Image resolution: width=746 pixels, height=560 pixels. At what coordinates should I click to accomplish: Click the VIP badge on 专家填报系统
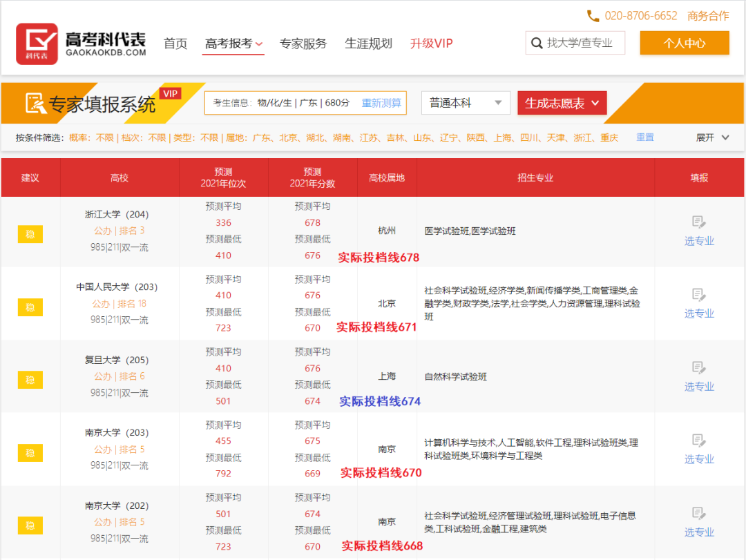[170, 94]
